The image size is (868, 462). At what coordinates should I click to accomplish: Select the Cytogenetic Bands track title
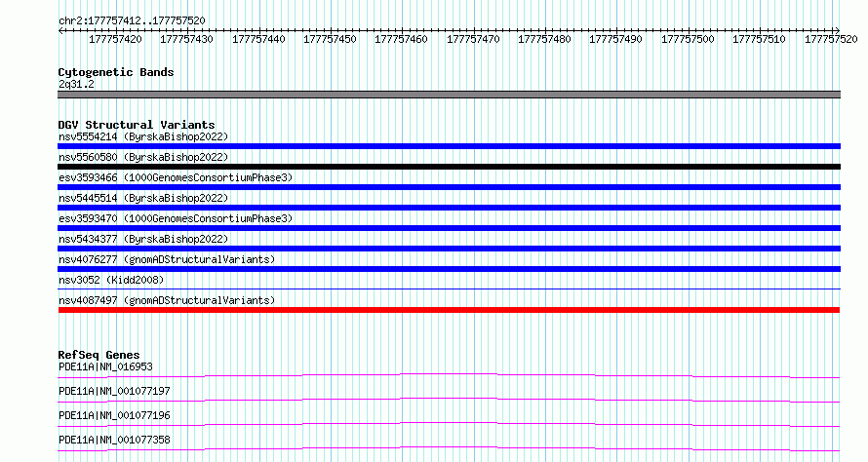[116, 72]
